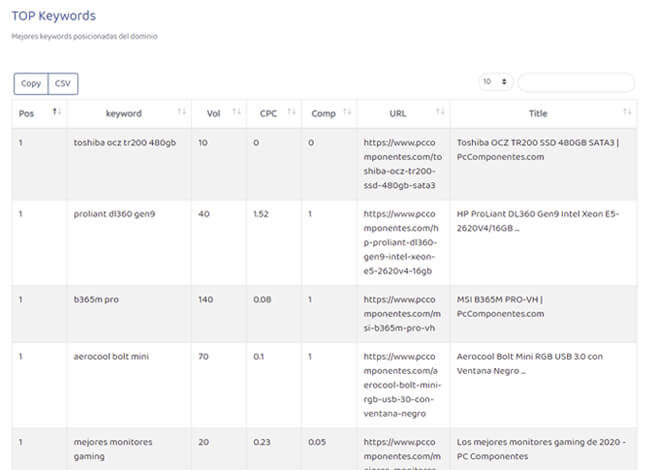650x470 pixels.
Task: Focus the table search input field
Action: click(x=576, y=82)
